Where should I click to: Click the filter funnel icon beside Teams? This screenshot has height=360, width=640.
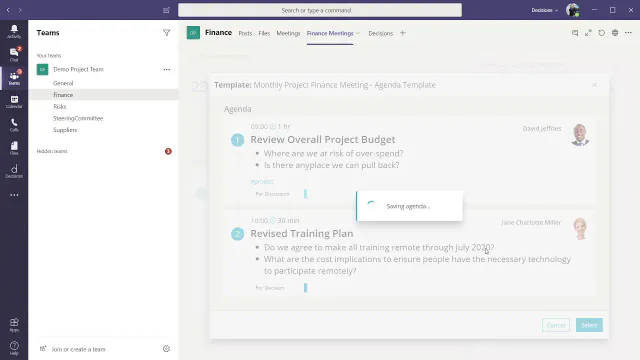pyautogui.click(x=167, y=33)
